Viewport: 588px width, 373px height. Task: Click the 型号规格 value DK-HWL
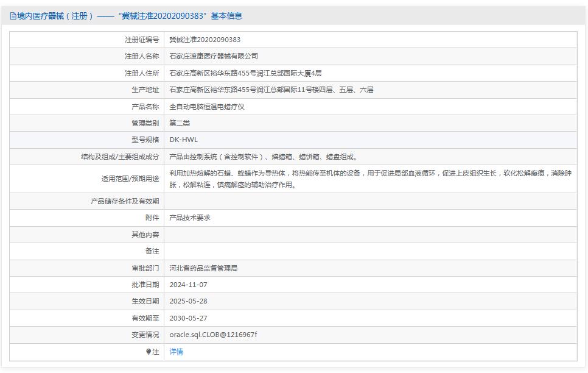click(184, 139)
